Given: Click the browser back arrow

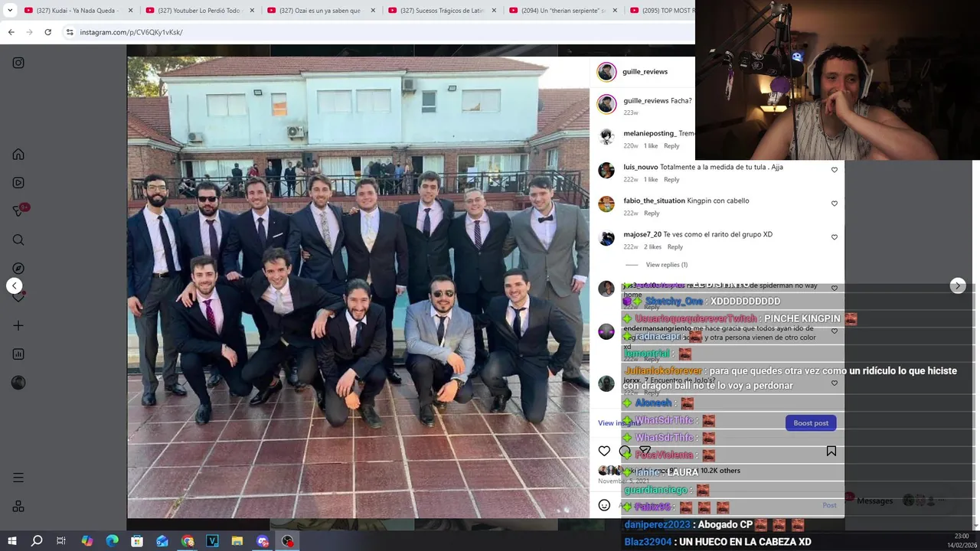Looking at the screenshot, I should 11,32.
